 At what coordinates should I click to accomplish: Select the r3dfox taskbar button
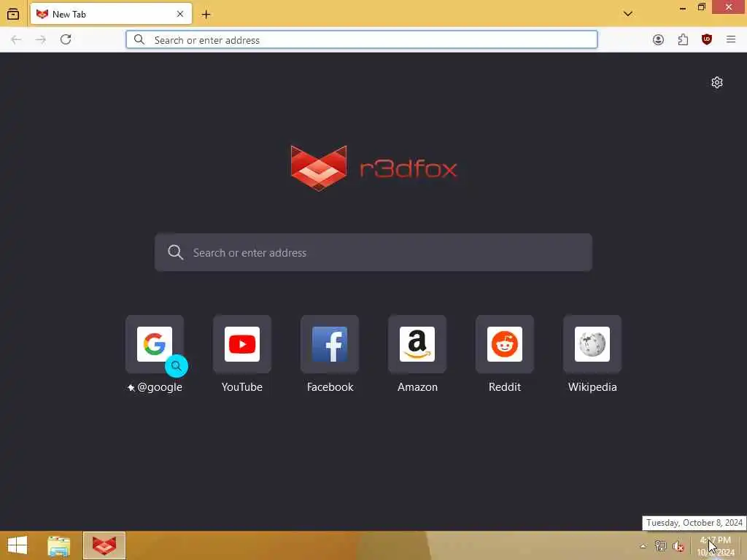(104, 545)
